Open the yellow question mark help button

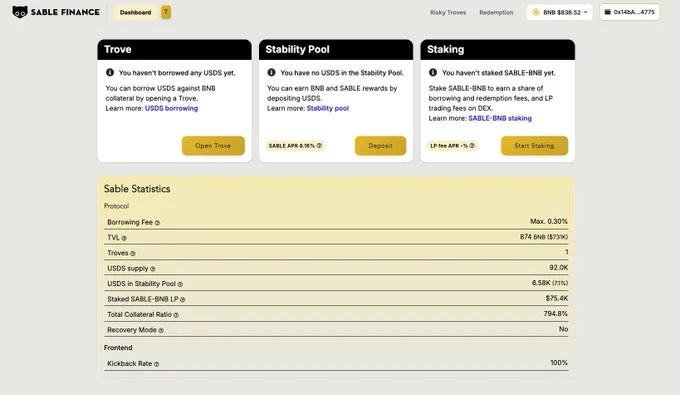tap(166, 12)
